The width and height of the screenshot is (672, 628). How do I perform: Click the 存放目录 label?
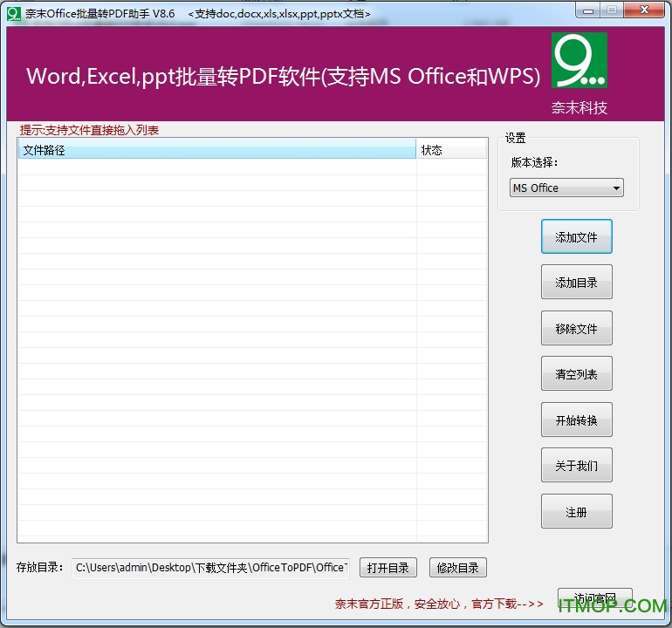(39, 567)
